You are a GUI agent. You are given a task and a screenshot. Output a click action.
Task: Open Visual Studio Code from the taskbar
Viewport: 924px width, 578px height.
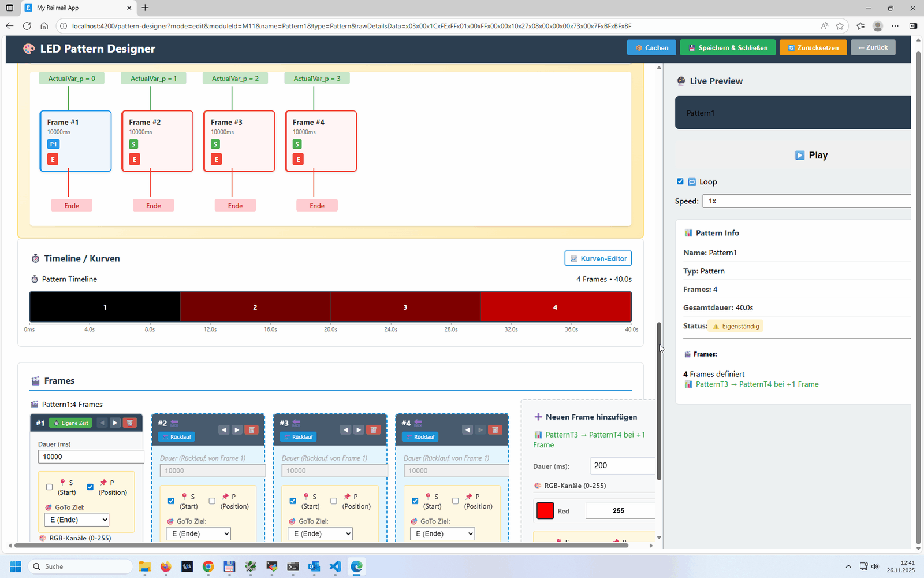point(336,566)
